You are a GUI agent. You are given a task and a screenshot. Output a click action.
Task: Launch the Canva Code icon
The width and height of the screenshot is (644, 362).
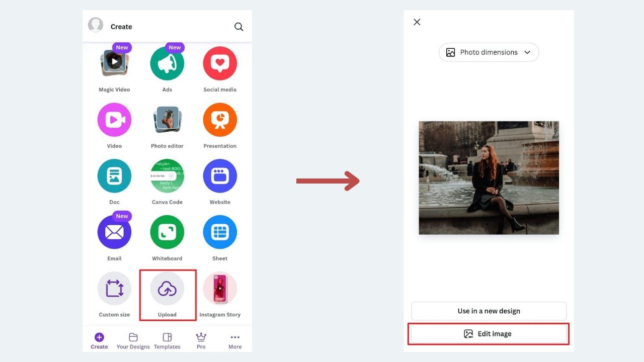(x=167, y=176)
